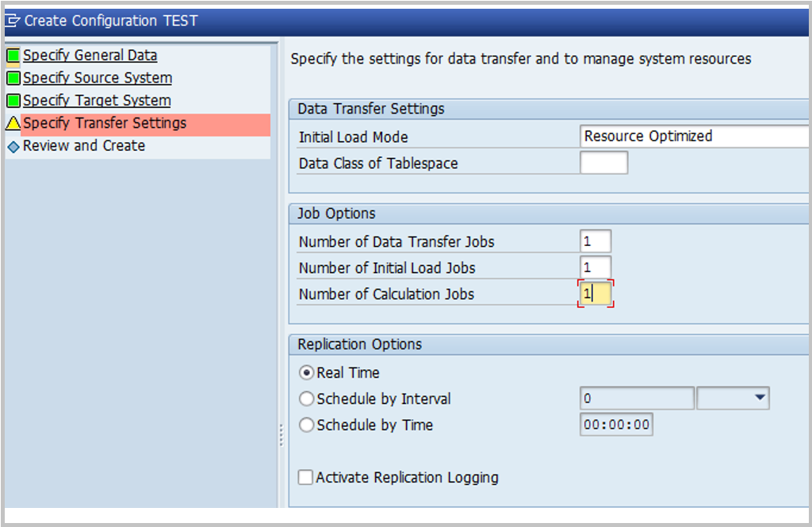812x527 pixels.
Task: Click the green status icon beside Specify Target System
Action: click(x=13, y=100)
